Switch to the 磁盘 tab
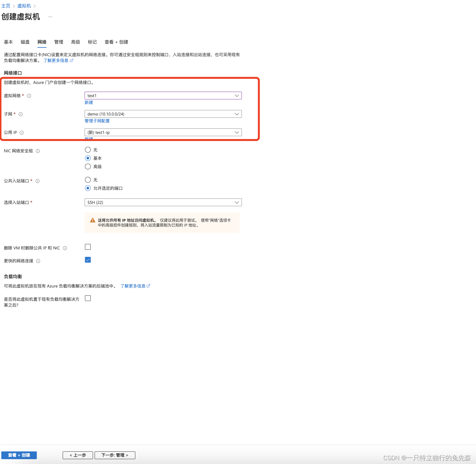The width and height of the screenshot is (476, 464). click(x=25, y=42)
